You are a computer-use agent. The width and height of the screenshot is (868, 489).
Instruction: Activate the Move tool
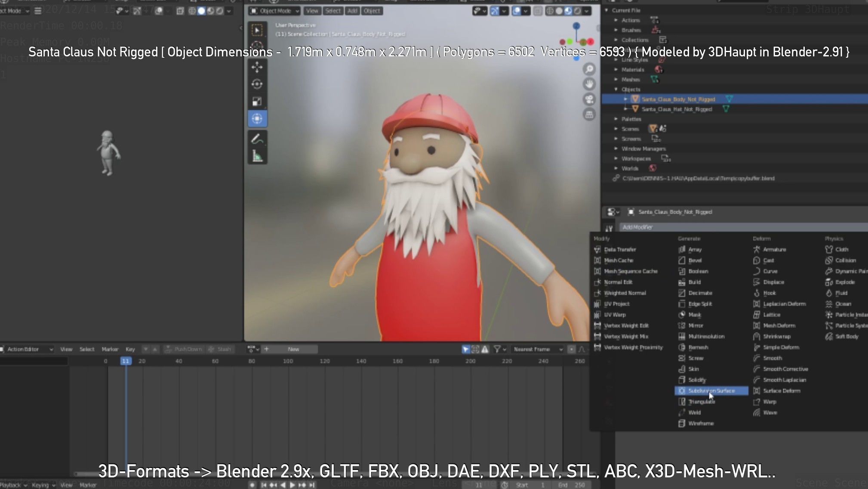[x=257, y=67]
